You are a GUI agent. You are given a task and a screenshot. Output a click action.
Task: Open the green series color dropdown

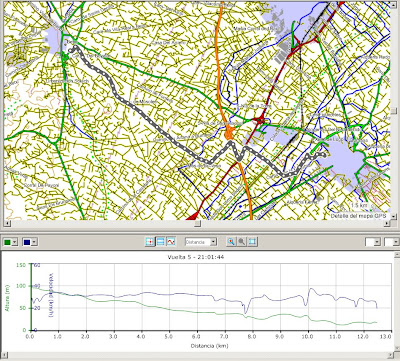[15, 242]
